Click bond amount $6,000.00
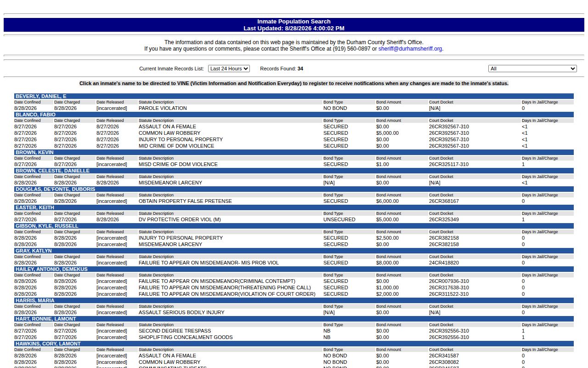The image size is (588, 368). [387, 201]
